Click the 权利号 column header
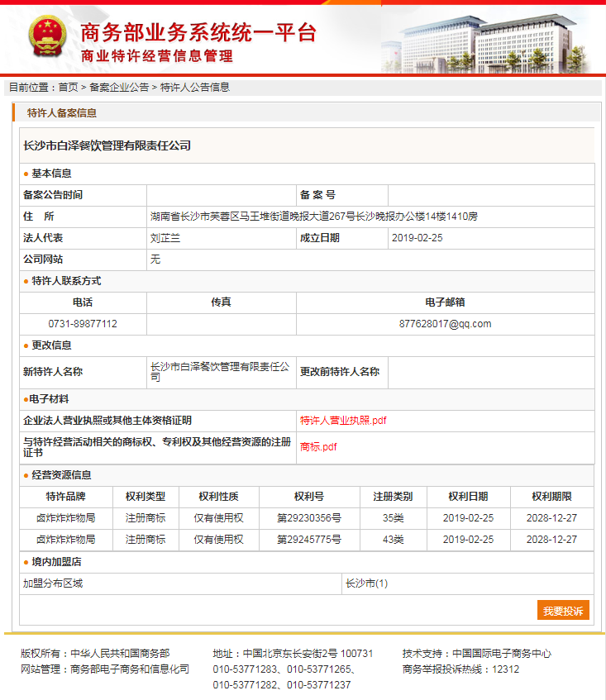The height and width of the screenshot is (700, 606). [x=309, y=497]
